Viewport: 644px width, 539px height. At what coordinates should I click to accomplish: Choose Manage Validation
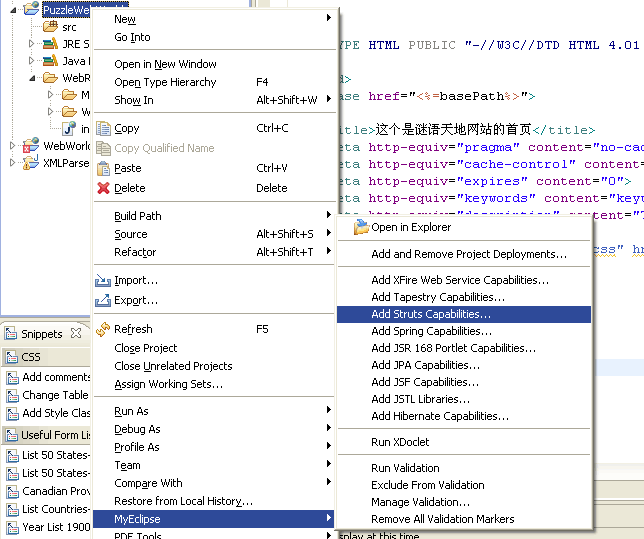[464, 502]
